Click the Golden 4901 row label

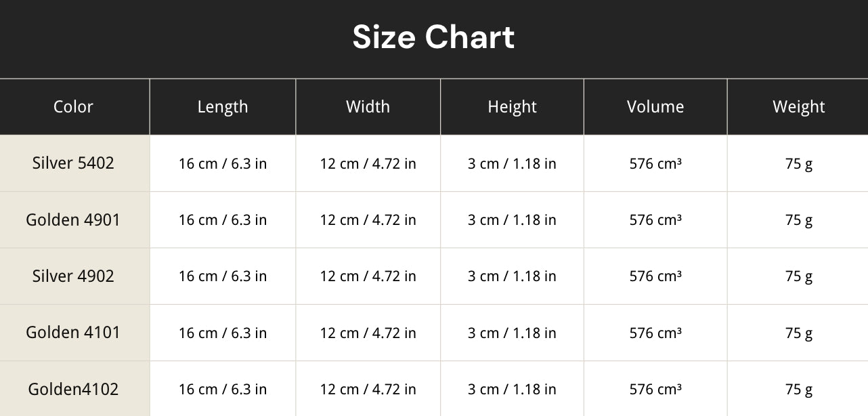click(73, 220)
